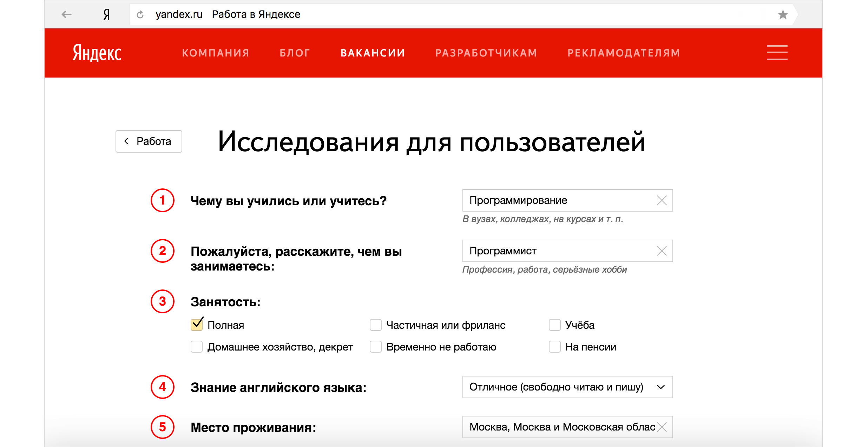Tick the На пенсии checkbox

(x=554, y=347)
